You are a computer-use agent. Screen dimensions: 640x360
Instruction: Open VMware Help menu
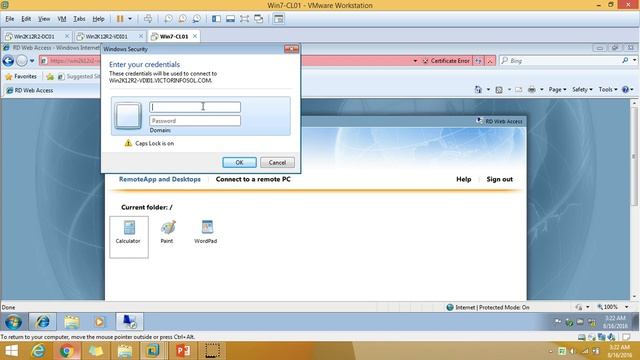(x=98, y=19)
